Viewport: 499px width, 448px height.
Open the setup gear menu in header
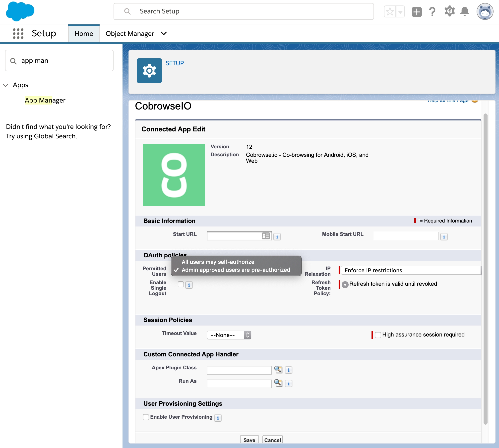pyautogui.click(x=449, y=11)
